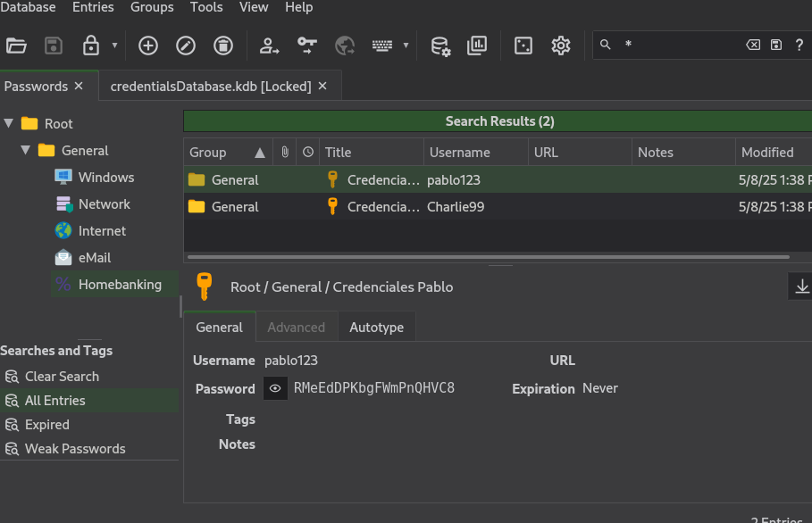Screen dimensions: 812x523
Task: Click Clear Search in Searches and Tags
Action: pos(89,377)
